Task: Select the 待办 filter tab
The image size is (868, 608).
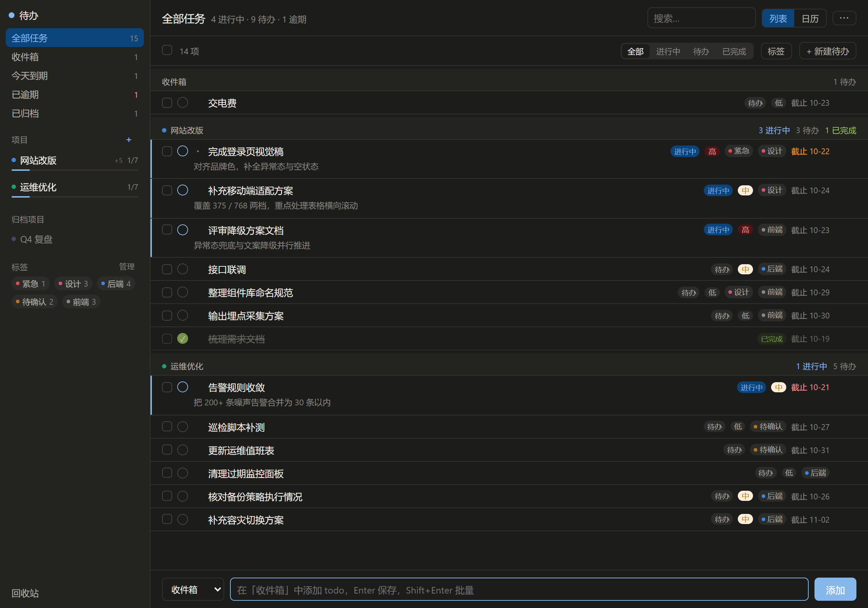Action: pos(701,51)
